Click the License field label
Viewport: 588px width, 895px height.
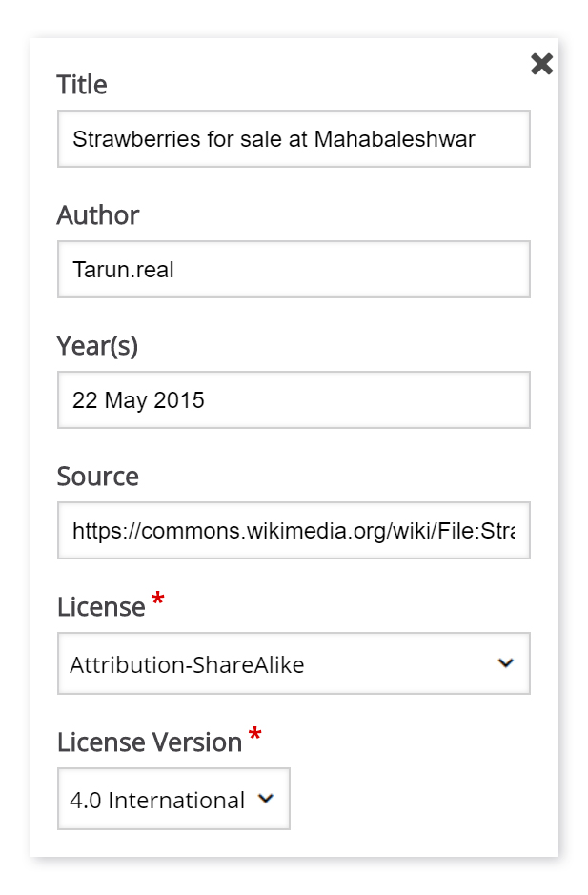click(x=101, y=607)
